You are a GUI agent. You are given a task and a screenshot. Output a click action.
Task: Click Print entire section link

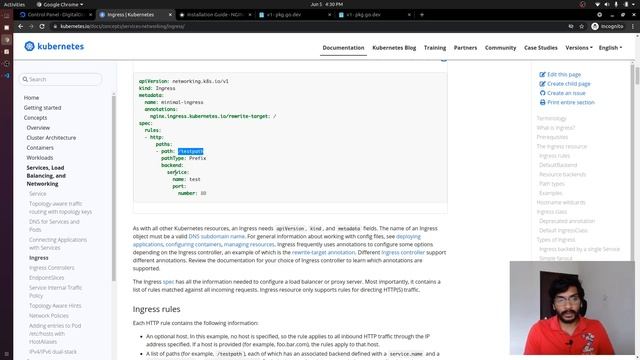[571, 102]
